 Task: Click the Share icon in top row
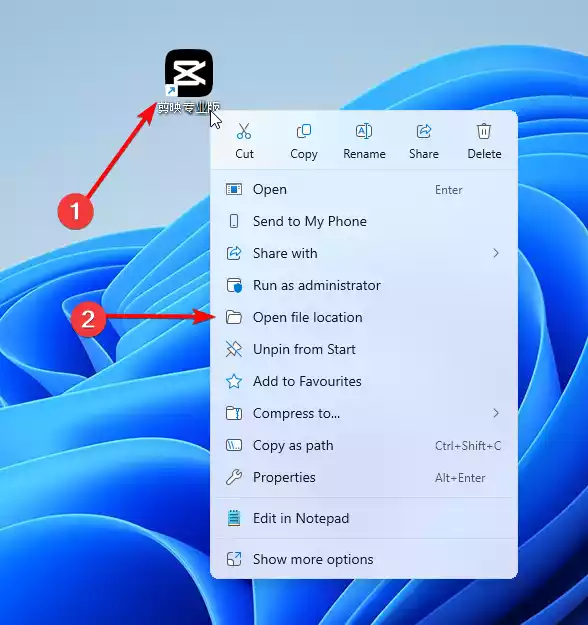point(424,131)
